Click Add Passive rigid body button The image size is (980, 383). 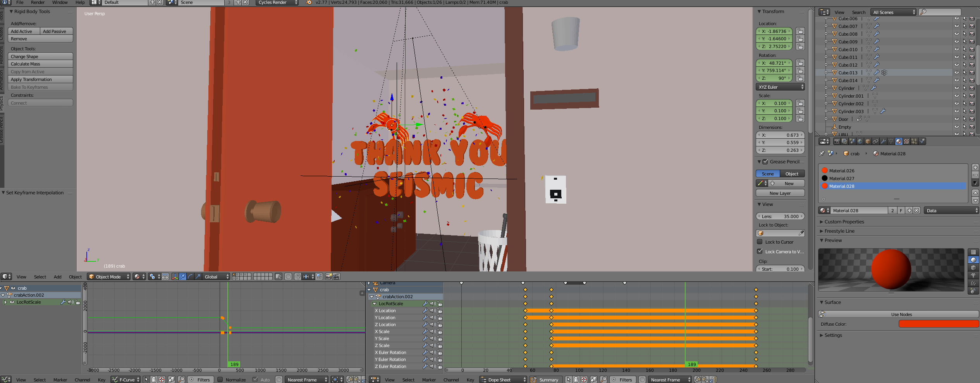click(x=57, y=31)
